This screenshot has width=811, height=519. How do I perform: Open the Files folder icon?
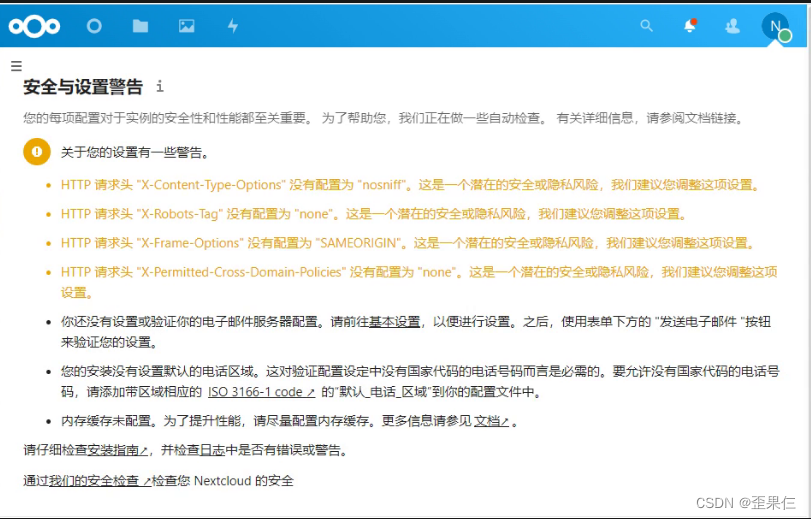(x=140, y=26)
